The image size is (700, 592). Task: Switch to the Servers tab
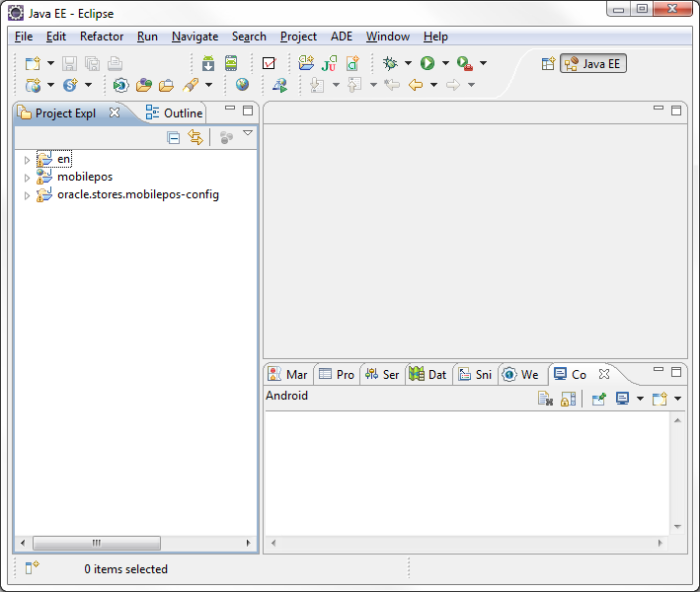[x=382, y=374]
